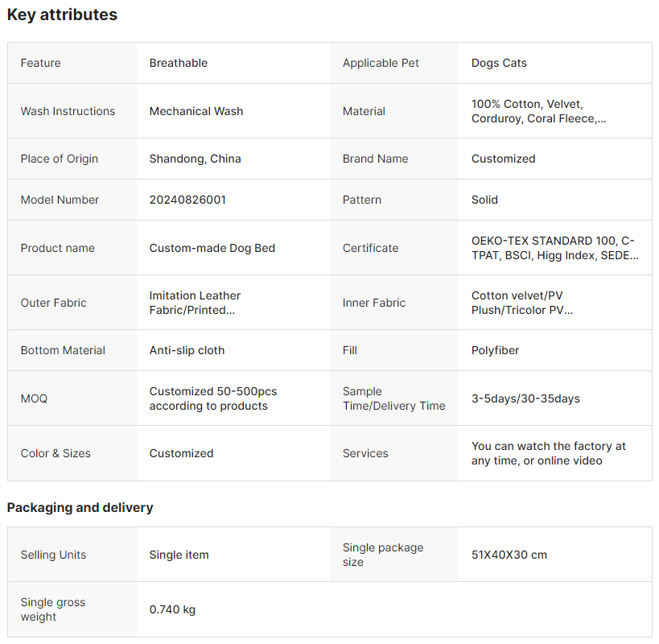Click the 51X40X30 cm package size

(x=509, y=555)
